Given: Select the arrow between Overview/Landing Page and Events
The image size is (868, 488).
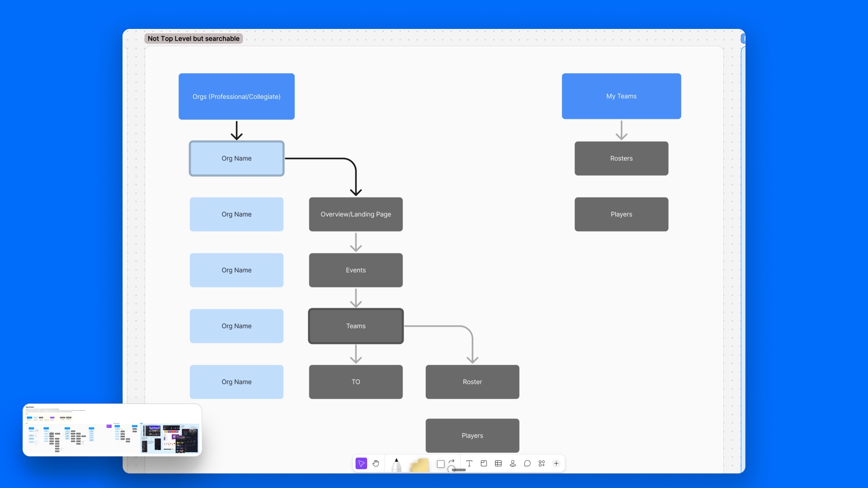Looking at the screenshot, I should pos(356,242).
